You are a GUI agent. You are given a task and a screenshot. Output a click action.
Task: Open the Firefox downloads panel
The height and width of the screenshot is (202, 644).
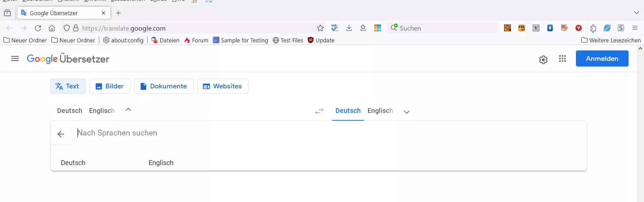pos(349,28)
